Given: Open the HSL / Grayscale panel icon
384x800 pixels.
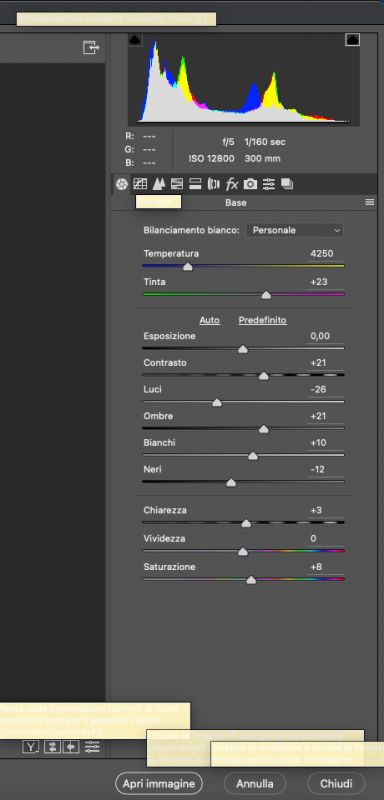Looking at the screenshot, I should [176, 184].
